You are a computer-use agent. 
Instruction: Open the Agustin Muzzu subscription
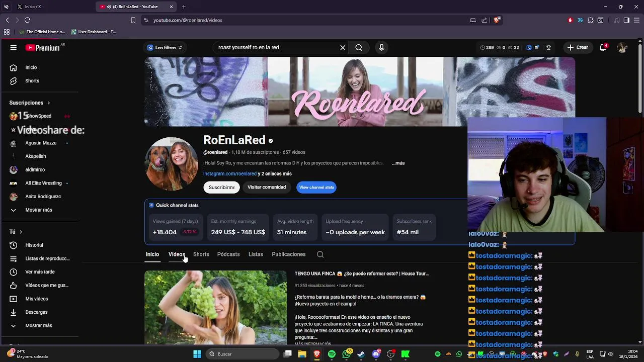click(x=40, y=143)
